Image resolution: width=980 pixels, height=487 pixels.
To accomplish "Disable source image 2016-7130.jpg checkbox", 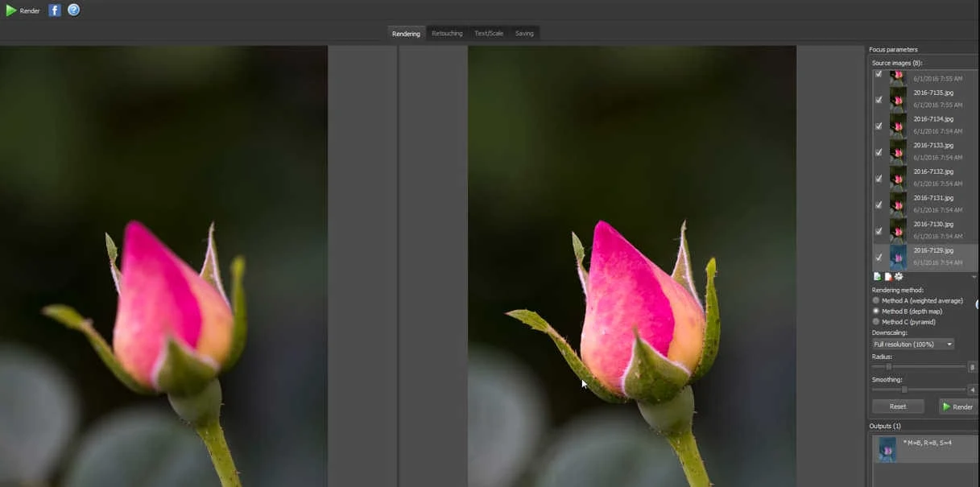I will pyautogui.click(x=879, y=231).
